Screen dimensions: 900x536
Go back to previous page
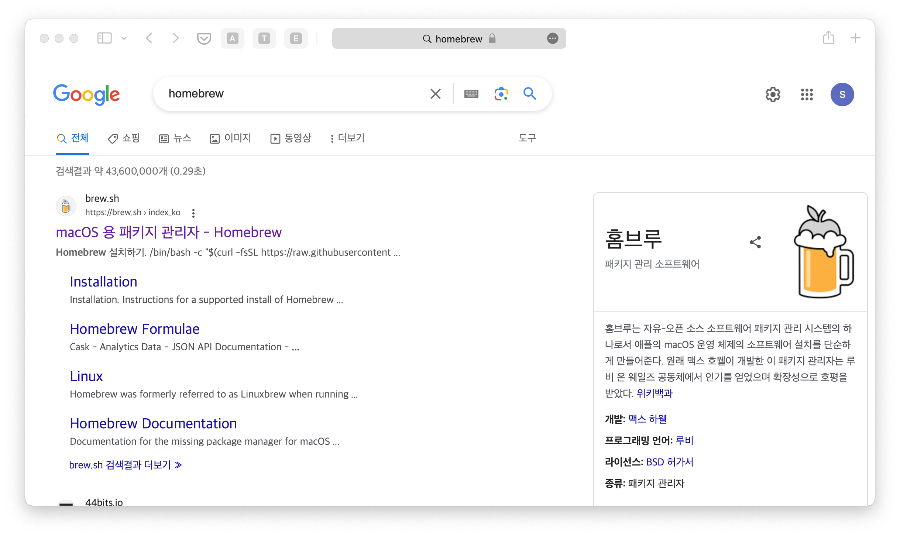149,38
